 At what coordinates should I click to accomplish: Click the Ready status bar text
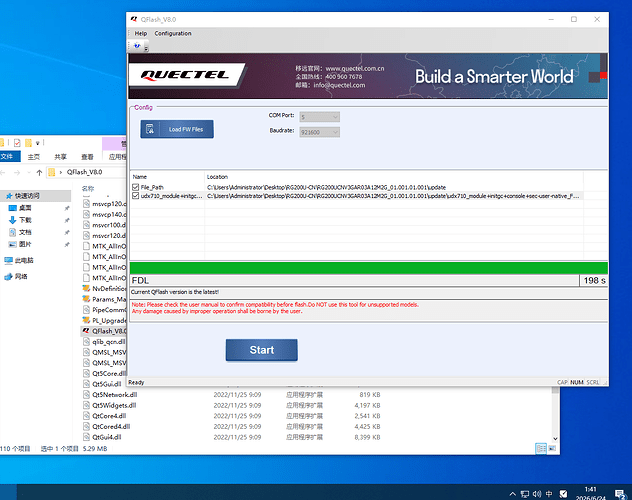tap(136, 382)
